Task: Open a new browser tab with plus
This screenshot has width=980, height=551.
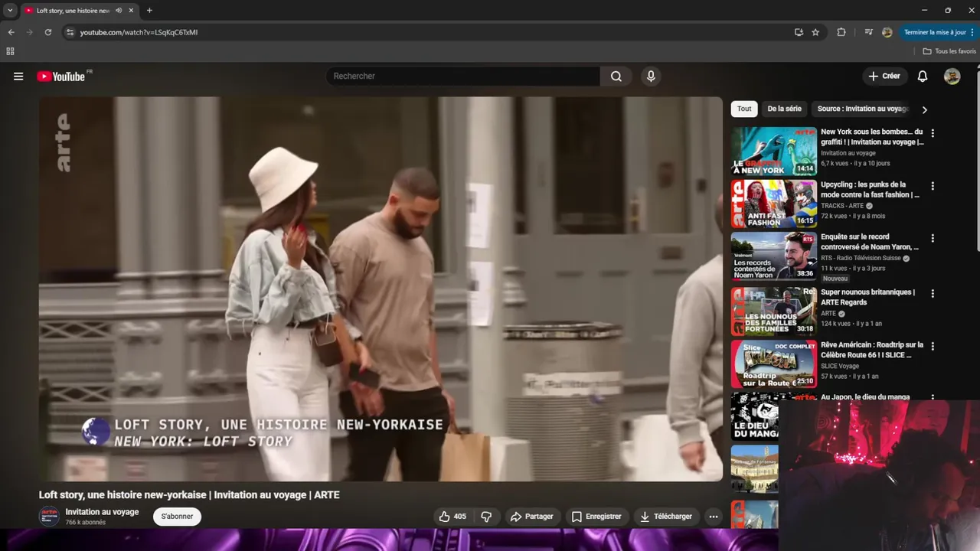Action: pyautogui.click(x=149, y=11)
